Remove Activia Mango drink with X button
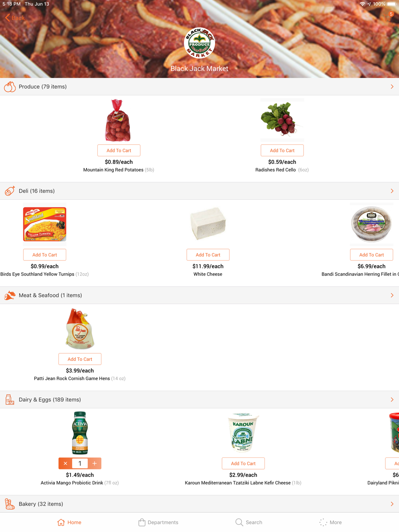Viewport: 399px width, 532px height. pyautogui.click(x=65, y=463)
